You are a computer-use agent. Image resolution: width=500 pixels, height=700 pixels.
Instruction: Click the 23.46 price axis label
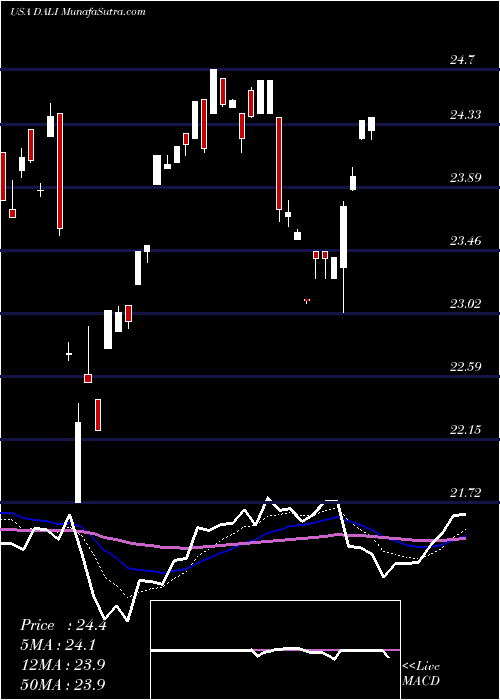point(465,242)
